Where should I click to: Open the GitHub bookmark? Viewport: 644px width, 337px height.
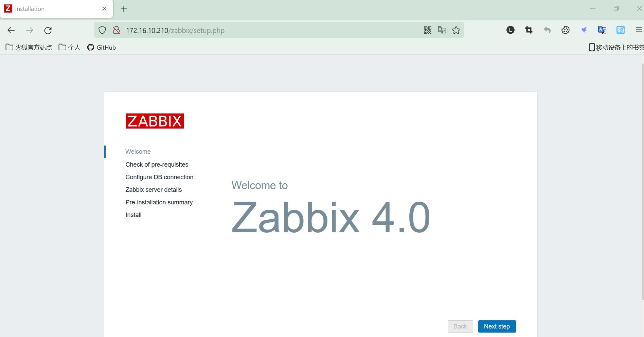102,47
